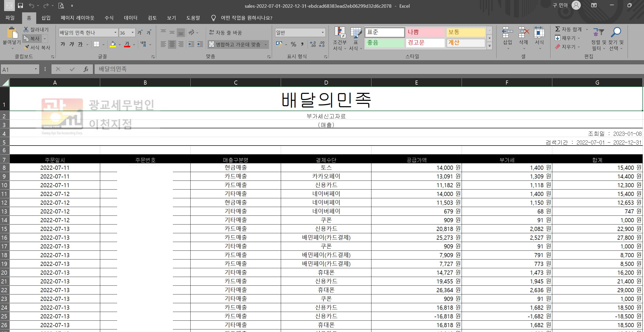Click the Format Painter brush icon
644x332 pixels.
[x=26, y=48]
